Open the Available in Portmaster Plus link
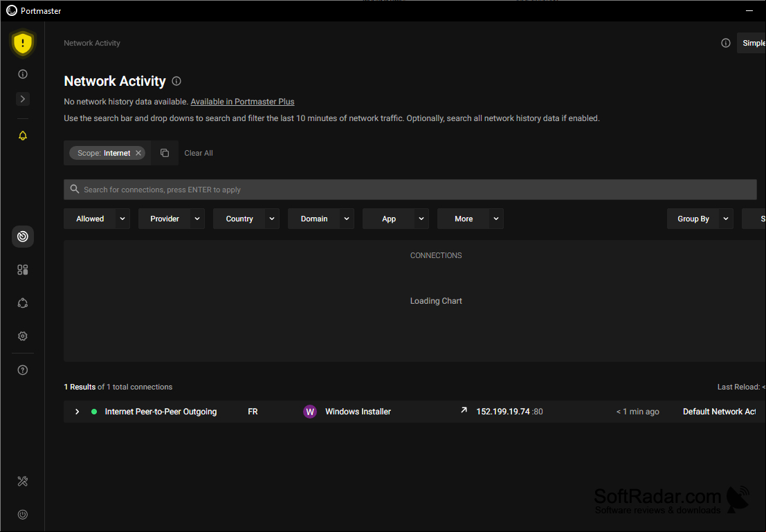766x532 pixels. (242, 102)
